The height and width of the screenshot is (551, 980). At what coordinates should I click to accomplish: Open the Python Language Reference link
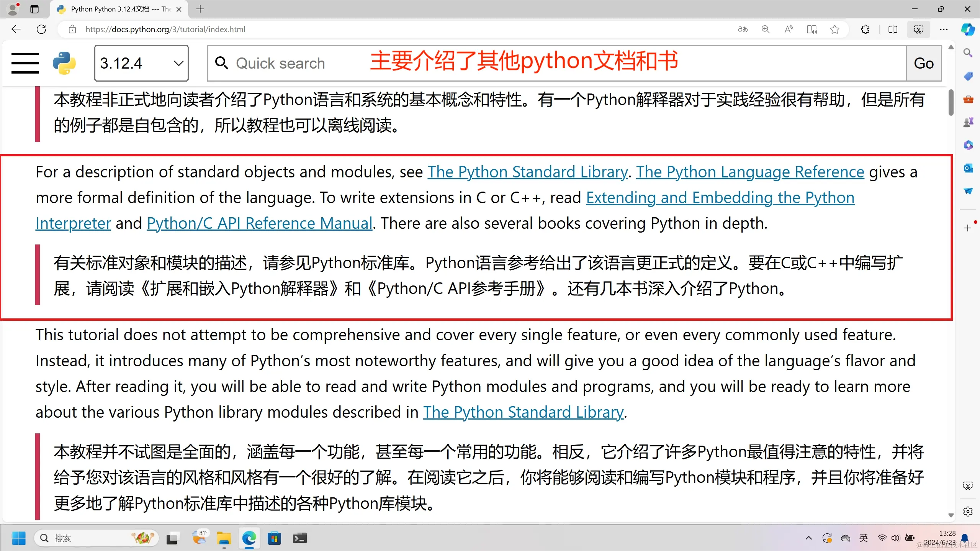750,172
